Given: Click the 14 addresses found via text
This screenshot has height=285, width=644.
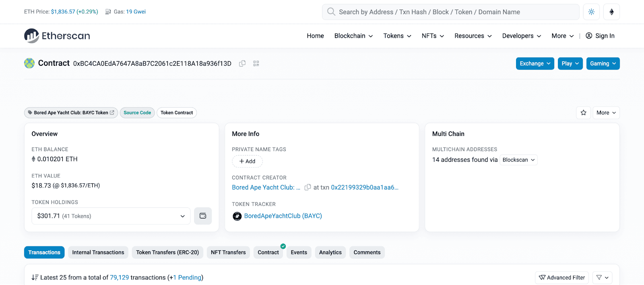Looking at the screenshot, I should coord(465,160).
